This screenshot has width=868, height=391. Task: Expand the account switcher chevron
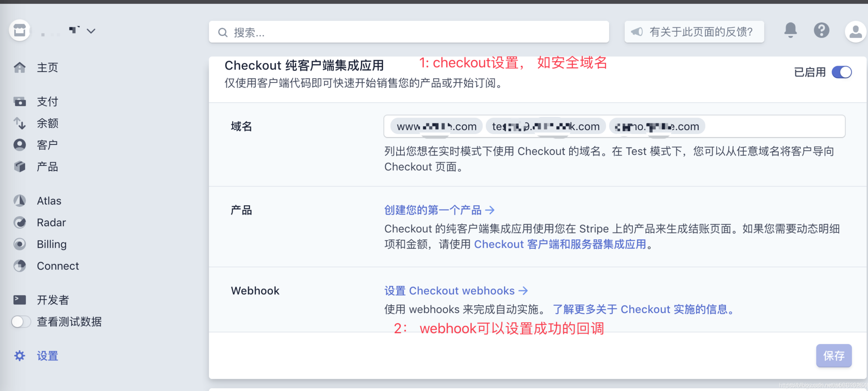click(x=91, y=31)
